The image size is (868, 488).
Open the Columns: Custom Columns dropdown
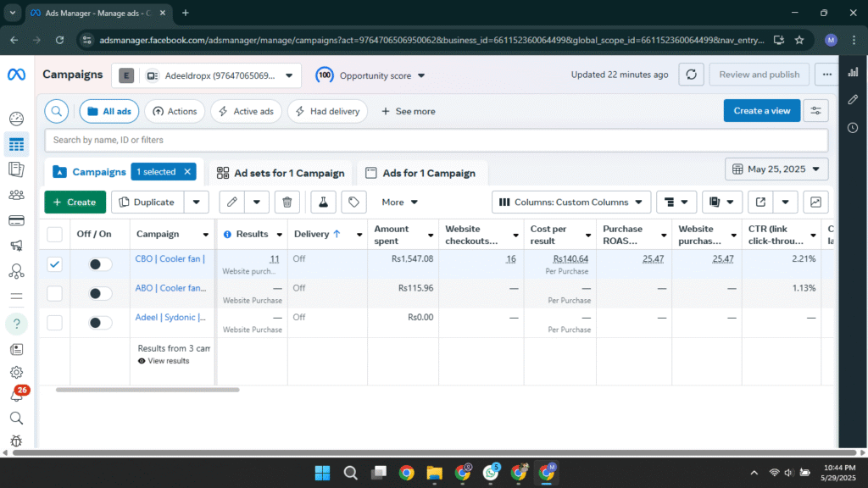click(x=570, y=202)
